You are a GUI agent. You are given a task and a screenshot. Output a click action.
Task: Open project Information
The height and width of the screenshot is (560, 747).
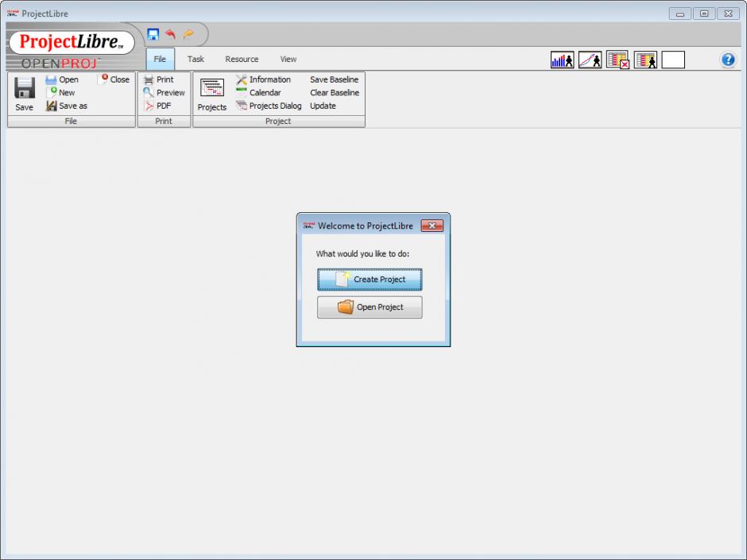[x=264, y=79]
